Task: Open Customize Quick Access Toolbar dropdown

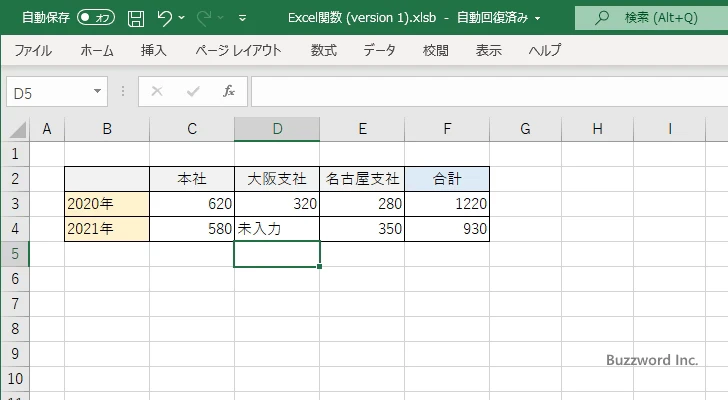Action: [x=242, y=18]
